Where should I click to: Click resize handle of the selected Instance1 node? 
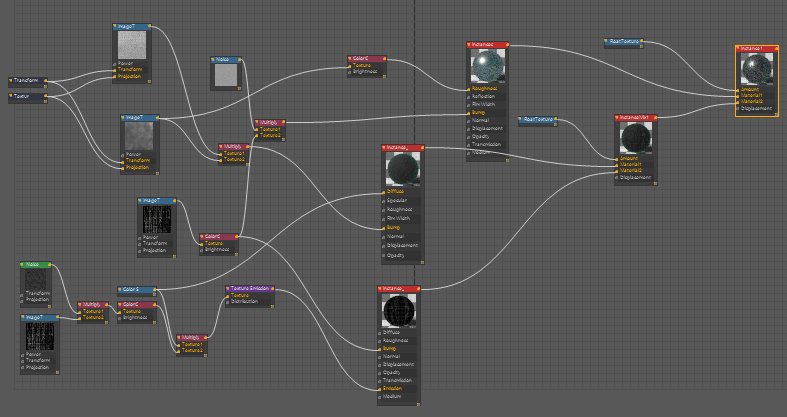tap(776, 114)
